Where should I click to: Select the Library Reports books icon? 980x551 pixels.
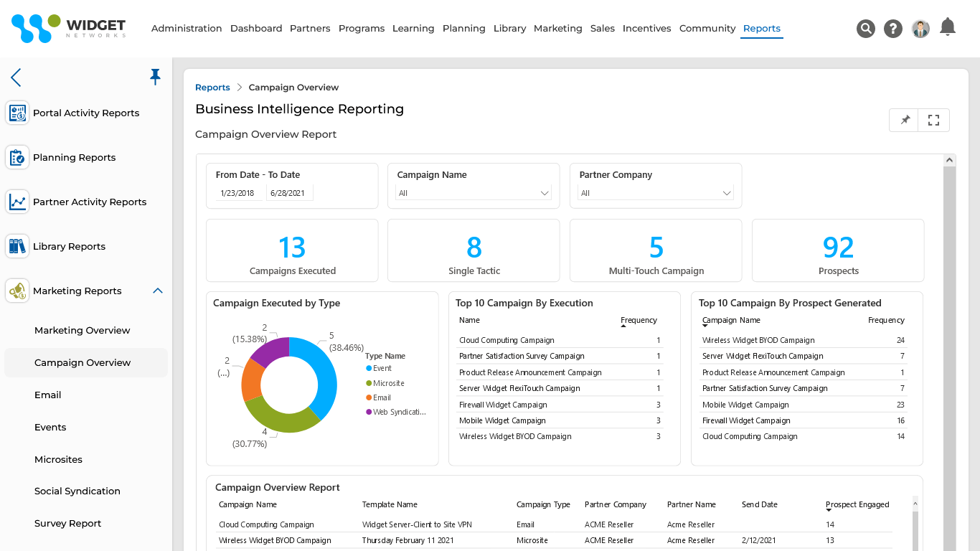(17, 246)
